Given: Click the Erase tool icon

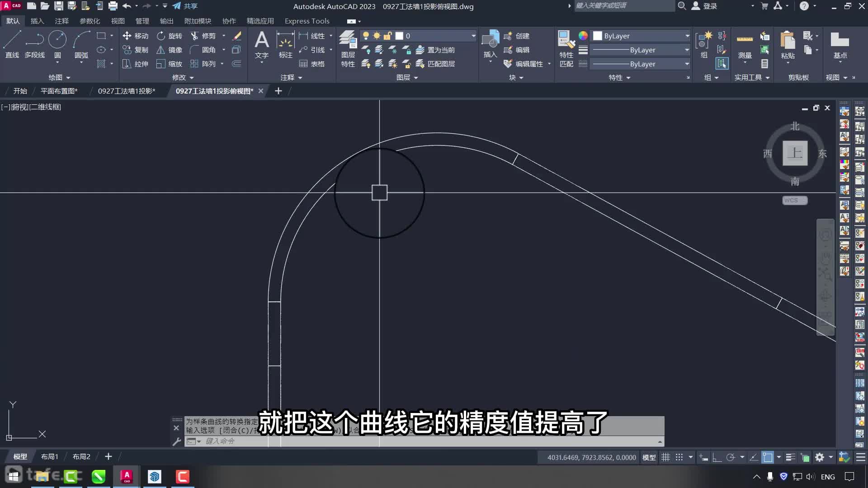Looking at the screenshot, I should click(236, 36).
